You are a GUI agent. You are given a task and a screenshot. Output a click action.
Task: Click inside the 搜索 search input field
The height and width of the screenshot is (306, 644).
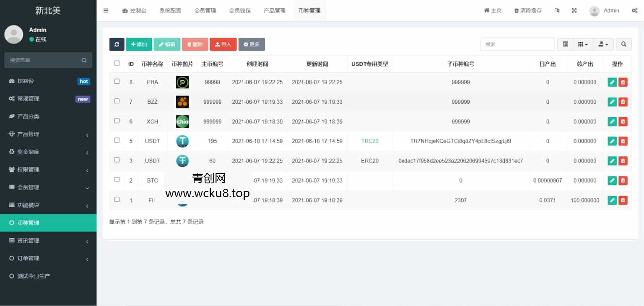click(517, 44)
